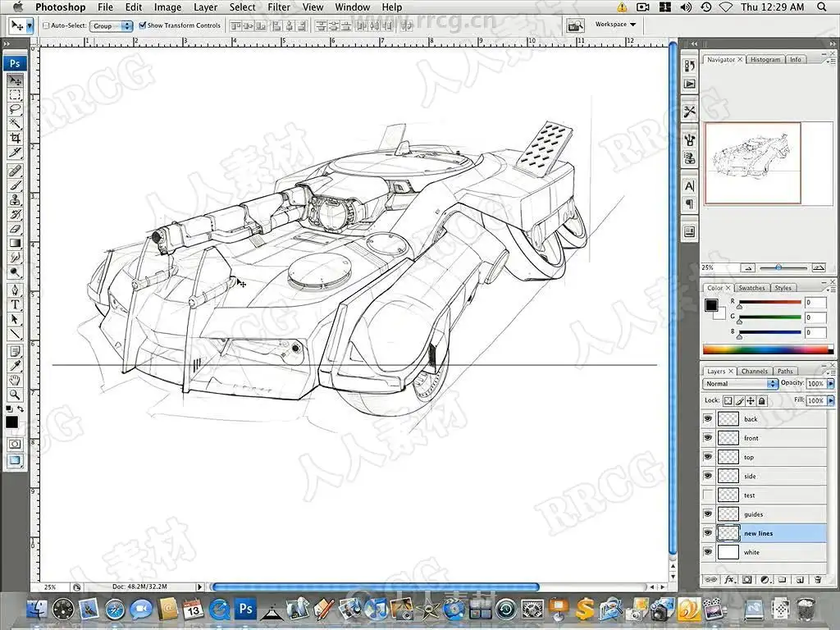Open the Normal blend mode dropdown
This screenshot has height=630, width=840.
(x=740, y=384)
